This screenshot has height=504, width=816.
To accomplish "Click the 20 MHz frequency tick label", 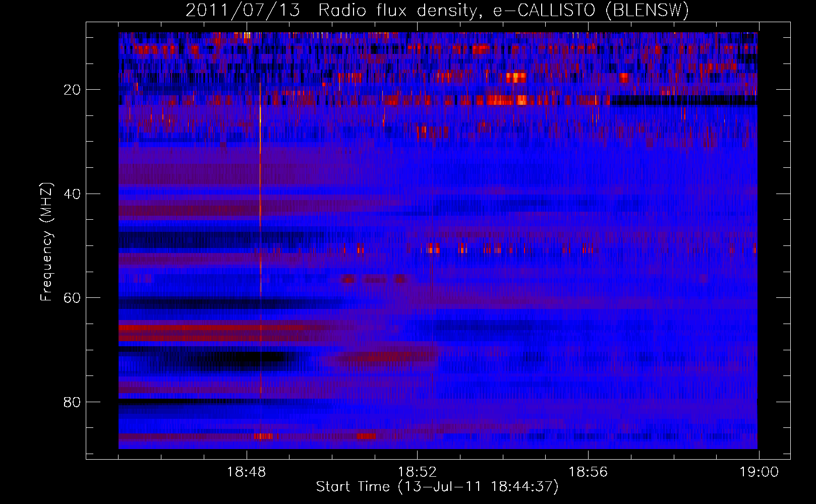I will click(73, 90).
